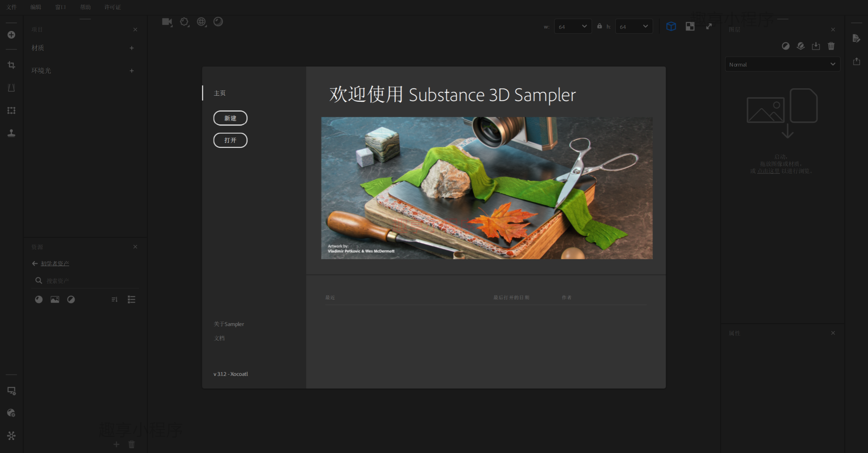Close the 项目 panel

(135, 30)
